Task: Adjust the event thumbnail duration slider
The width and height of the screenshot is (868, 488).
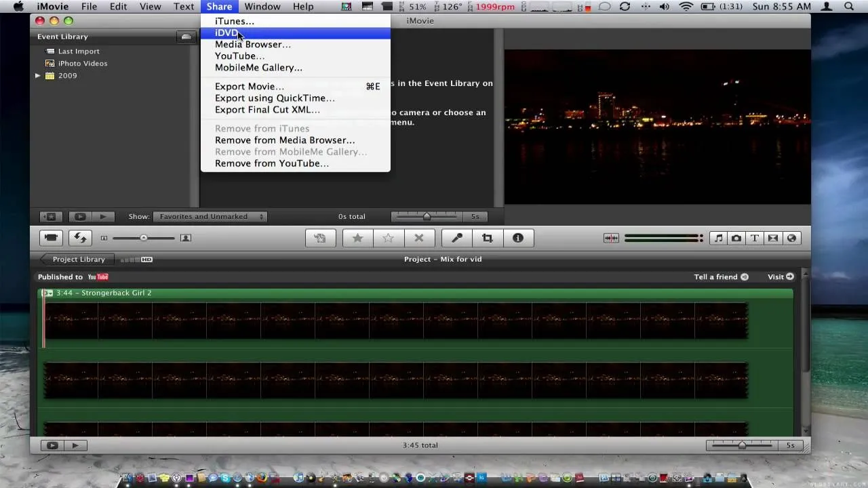Action: click(x=427, y=216)
